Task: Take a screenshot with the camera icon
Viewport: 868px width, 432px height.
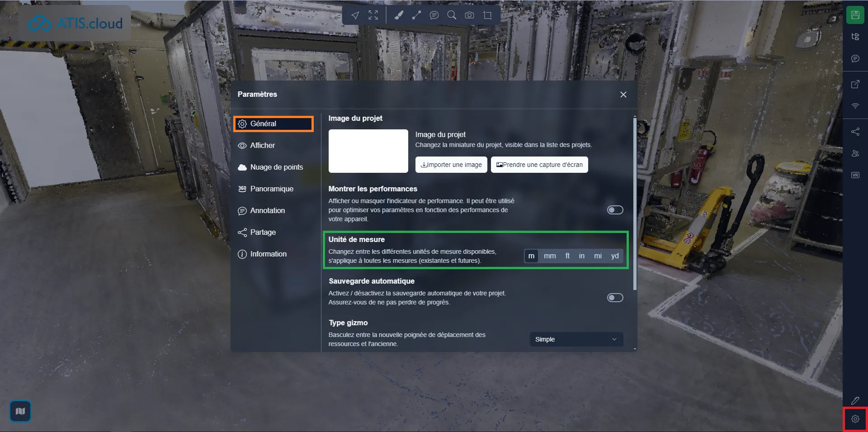Action: [x=470, y=15]
